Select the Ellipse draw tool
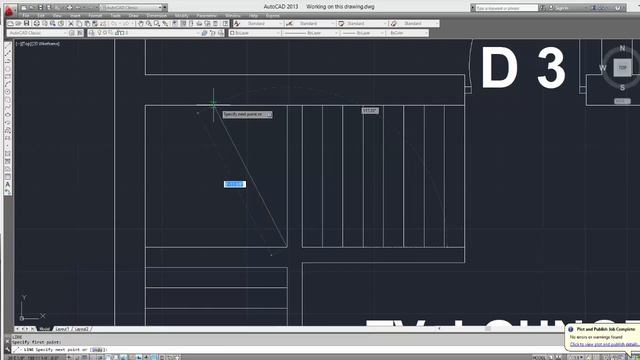Viewport: 640px width, 360px height. point(7,115)
